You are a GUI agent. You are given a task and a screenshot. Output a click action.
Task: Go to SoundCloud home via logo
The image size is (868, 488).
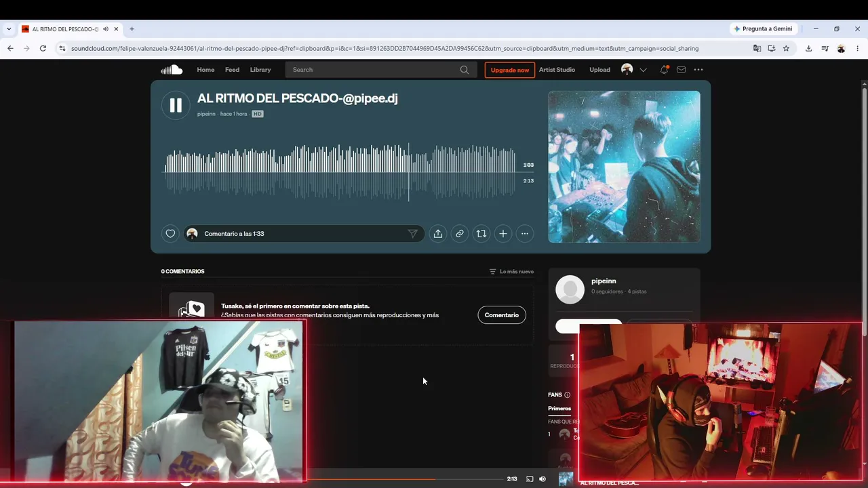click(x=172, y=70)
